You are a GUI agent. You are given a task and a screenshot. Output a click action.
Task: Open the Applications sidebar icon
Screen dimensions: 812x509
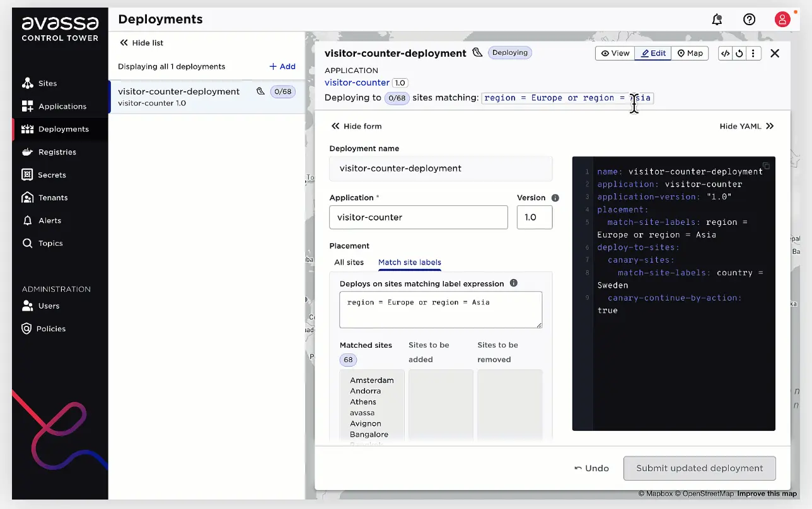(x=27, y=106)
